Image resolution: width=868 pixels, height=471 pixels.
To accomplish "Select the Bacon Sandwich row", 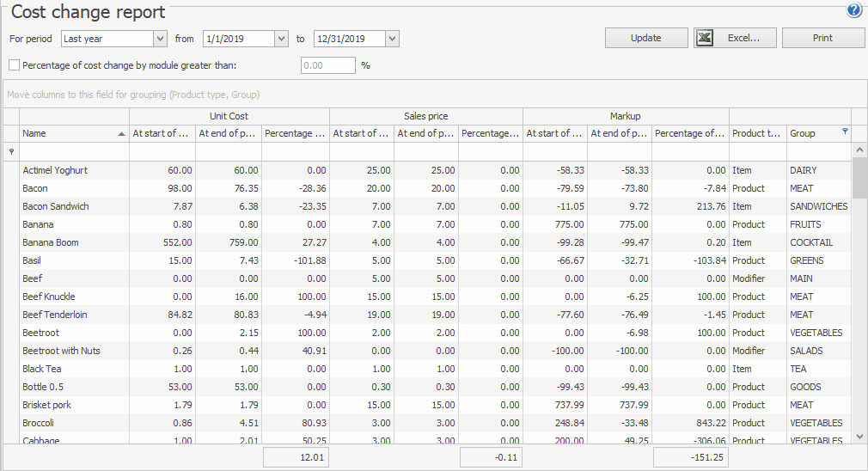I will [56, 206].
